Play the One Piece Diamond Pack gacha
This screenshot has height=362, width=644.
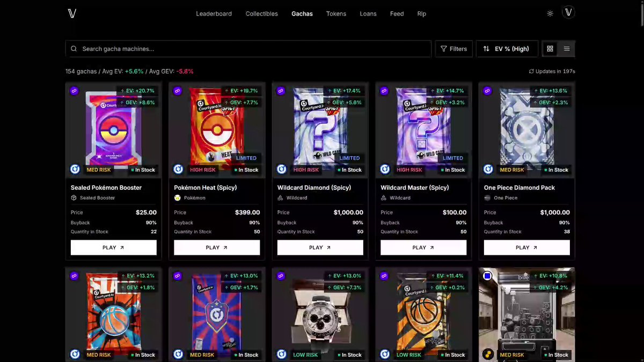pos(527,247)
